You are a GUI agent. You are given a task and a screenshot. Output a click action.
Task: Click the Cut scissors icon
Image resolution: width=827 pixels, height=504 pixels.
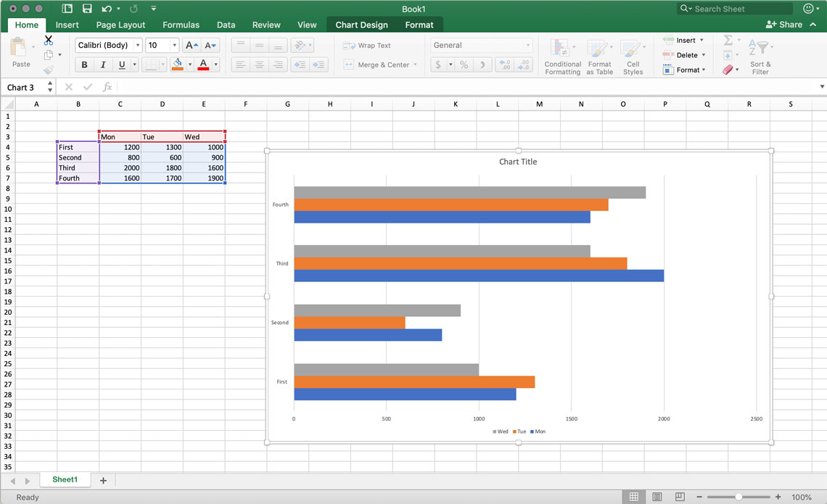[x=49, y=41]
